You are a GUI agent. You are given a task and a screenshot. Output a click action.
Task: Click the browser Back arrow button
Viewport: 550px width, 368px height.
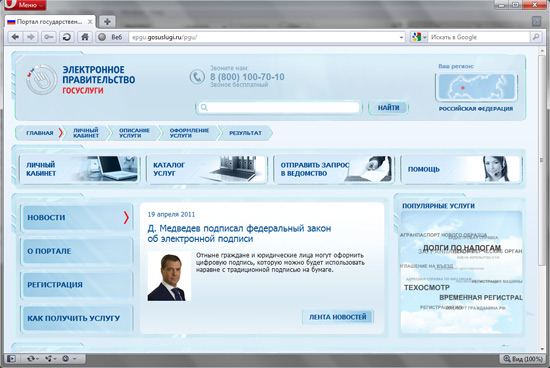(x=15, y=37)
